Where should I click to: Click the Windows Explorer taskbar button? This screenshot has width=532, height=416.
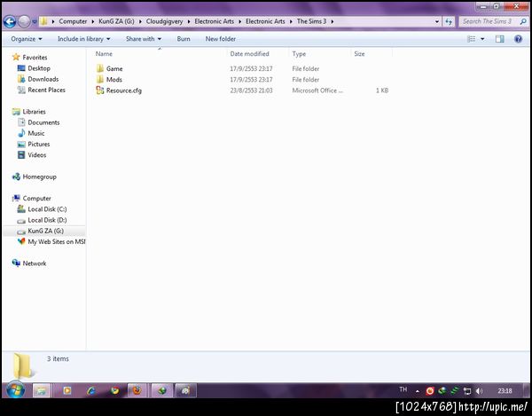(x=42, y=391)
